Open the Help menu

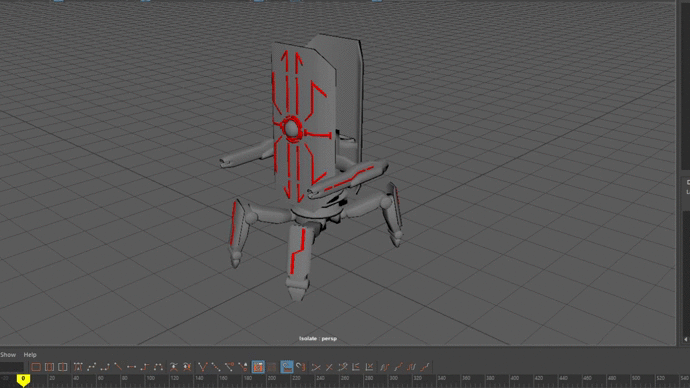[x=30, y=355]
